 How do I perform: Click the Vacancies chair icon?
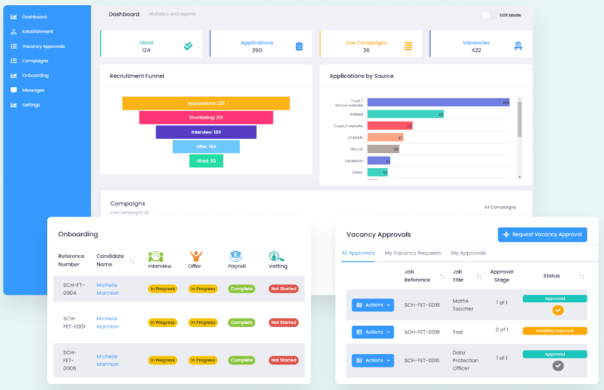(x=518, y=46)
